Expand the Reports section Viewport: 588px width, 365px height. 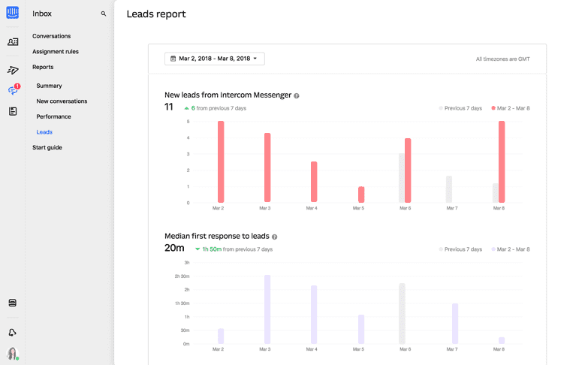point(43,67)
